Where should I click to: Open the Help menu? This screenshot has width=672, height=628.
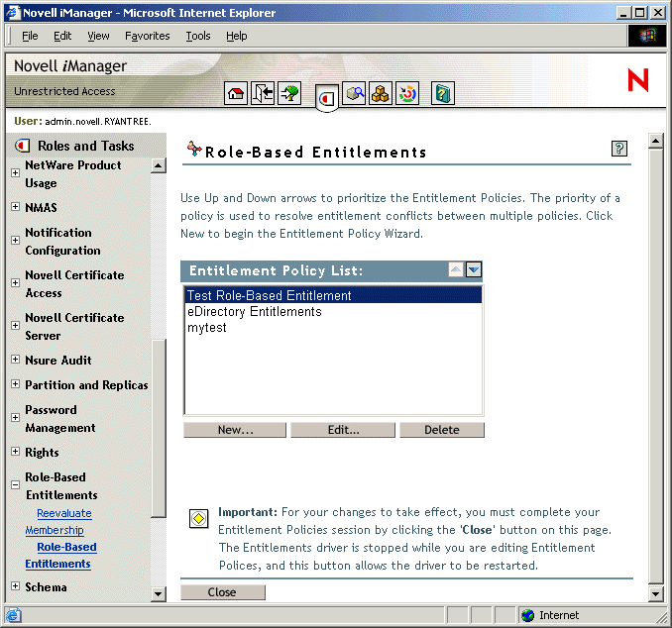[x=237, y=36]
